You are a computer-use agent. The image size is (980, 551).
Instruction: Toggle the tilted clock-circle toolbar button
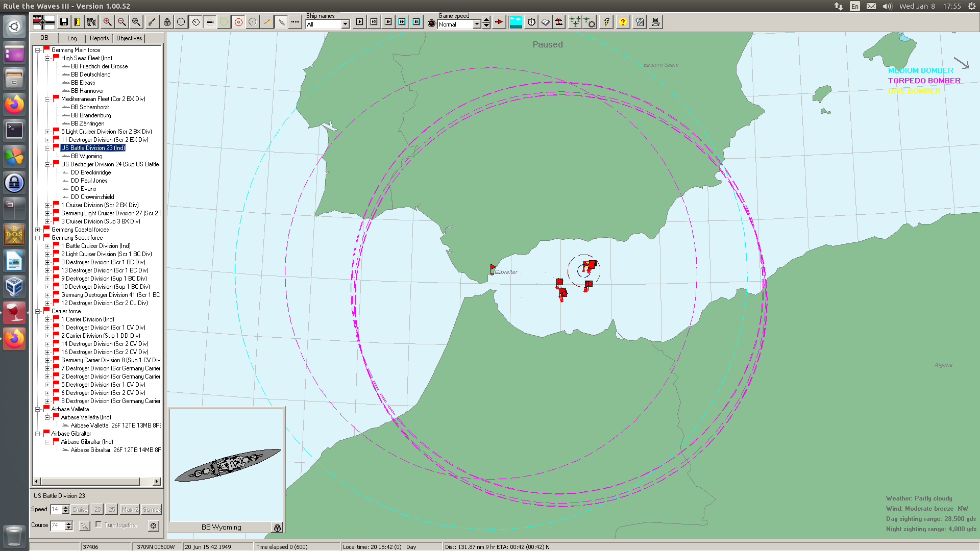[x=196, y=22]
